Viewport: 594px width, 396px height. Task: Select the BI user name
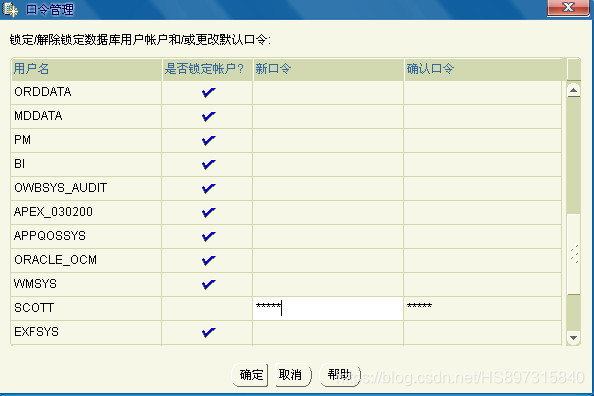(20, 164)
